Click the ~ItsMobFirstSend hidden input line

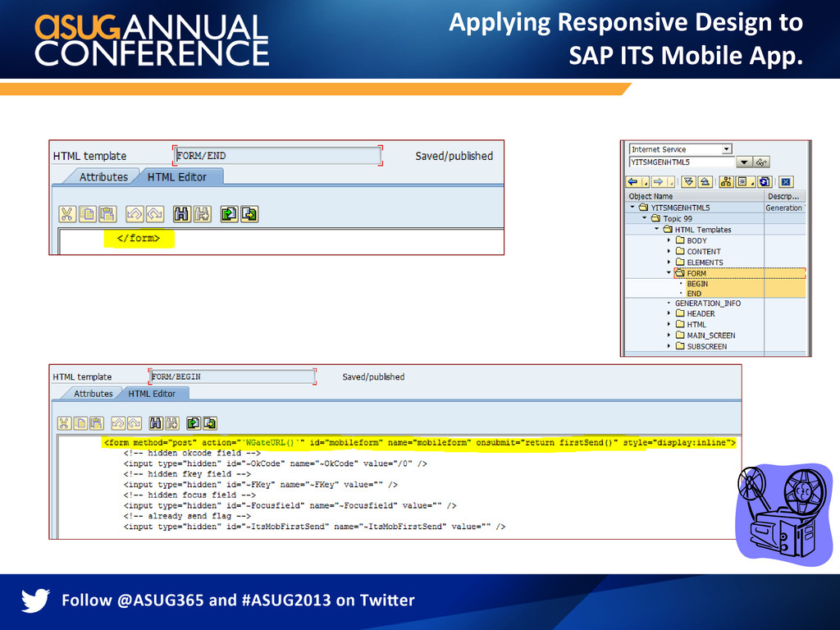[x=314, y=527]
